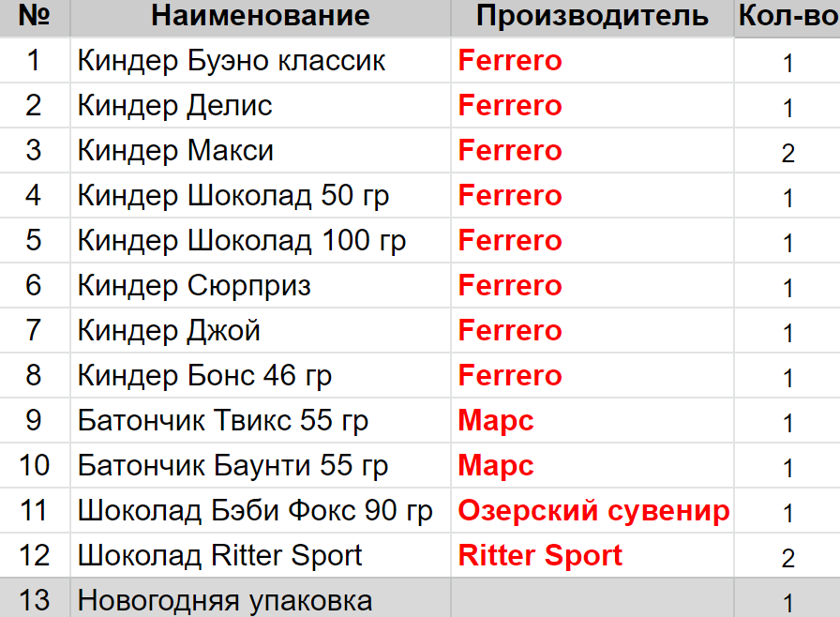Select the Шоколад Бэби Фокс 90 гр cell
The width and height of the screenshot is (840, 617).
pos(255,511)
